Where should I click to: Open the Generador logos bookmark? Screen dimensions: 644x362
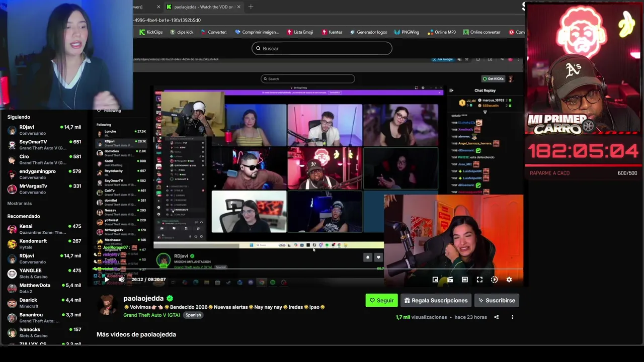(x=368, y=32)
